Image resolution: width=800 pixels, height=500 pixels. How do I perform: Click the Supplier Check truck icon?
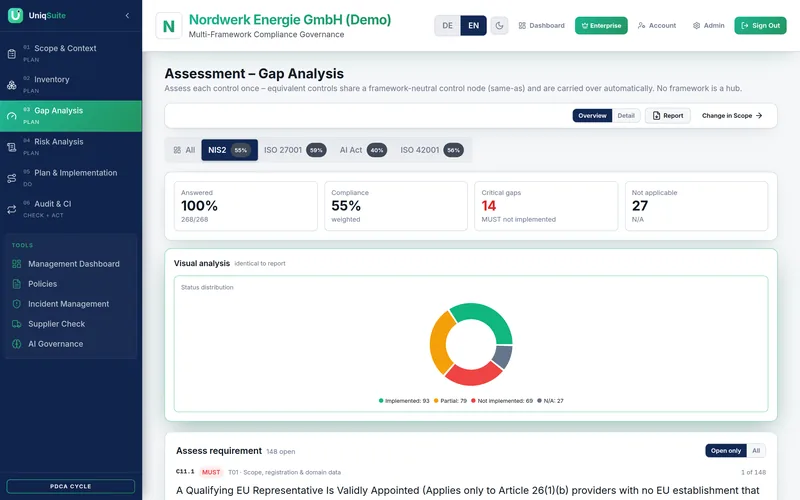[x=17, y=323]
